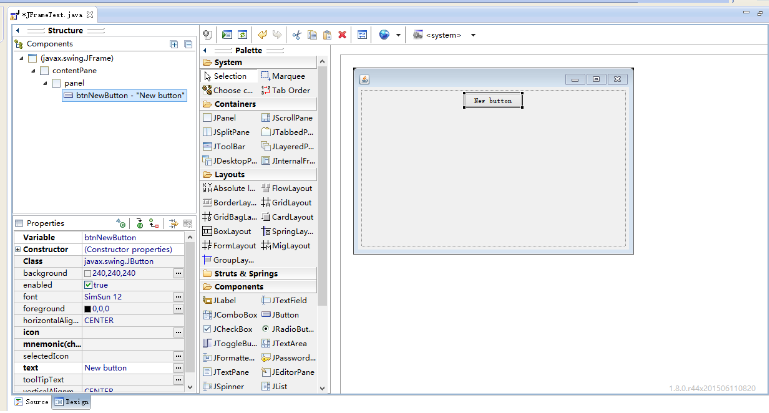Click the Paste clipboard icon
The height and width of the screenshot is (413, 769).
point(327,34)
